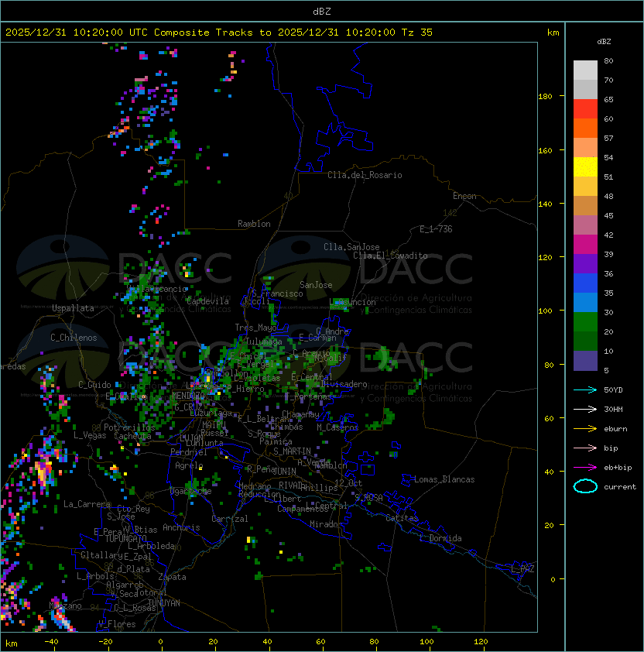
Task: Click the Ramblon label on map
Action: (x=254, y=224)
